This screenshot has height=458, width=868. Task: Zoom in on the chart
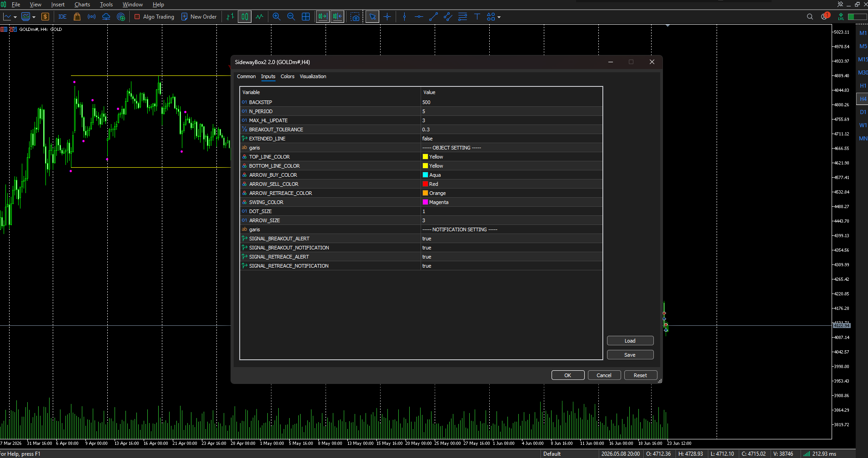276,17
